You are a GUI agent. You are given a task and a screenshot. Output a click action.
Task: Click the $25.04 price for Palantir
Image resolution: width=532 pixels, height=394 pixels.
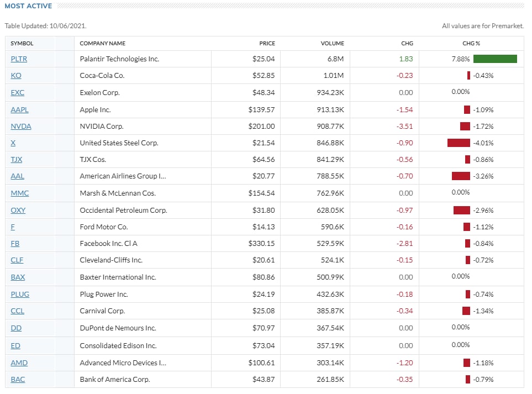tap(264, 59)
